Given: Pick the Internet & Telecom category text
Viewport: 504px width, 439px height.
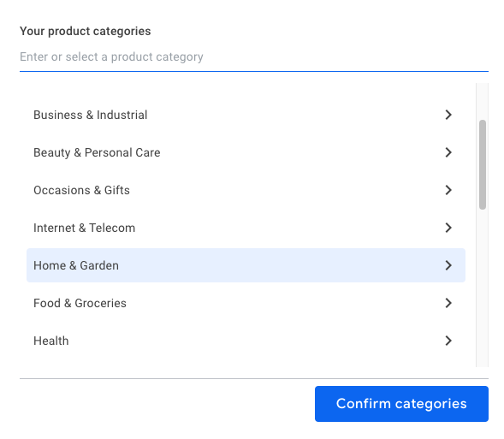Looking at the screenshot, I should 84,228.
